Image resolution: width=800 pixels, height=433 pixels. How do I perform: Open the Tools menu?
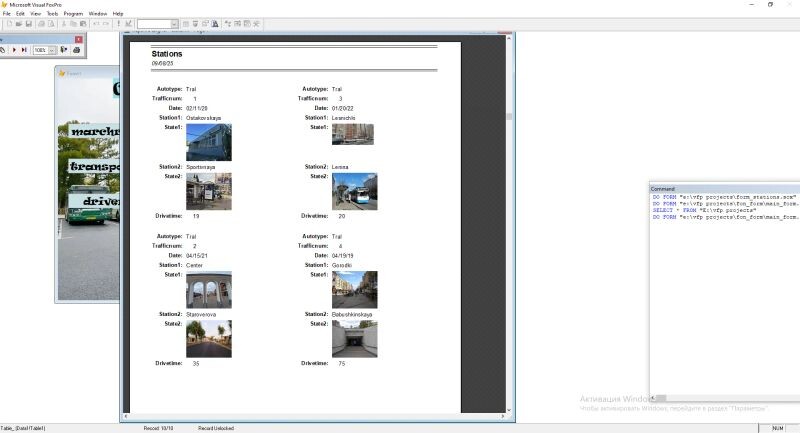pos(51,13)
